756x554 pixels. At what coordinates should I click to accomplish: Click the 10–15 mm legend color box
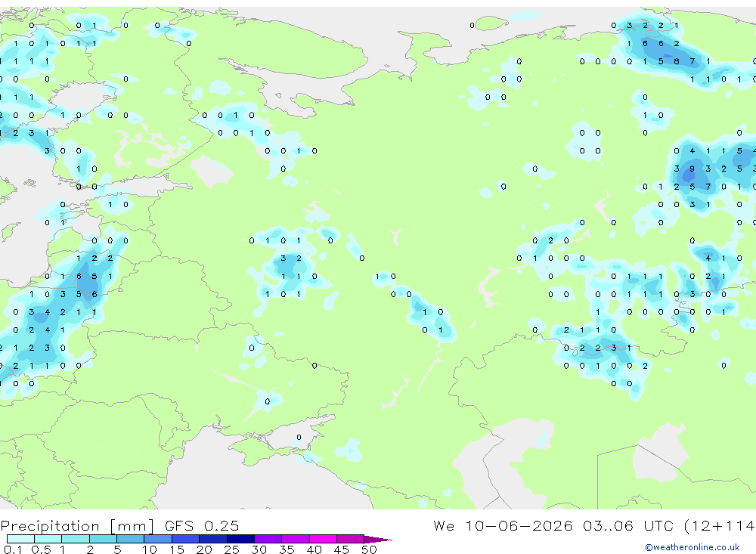[x=158, y=539]
